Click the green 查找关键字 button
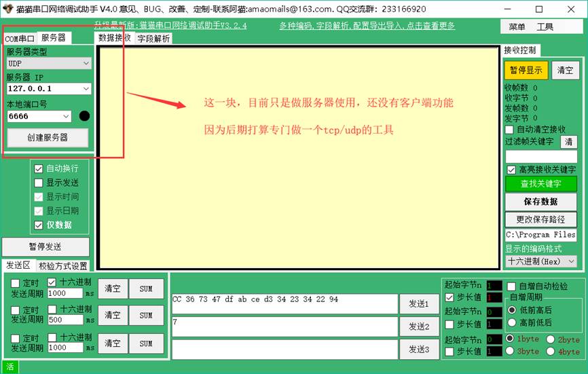 (x=540, y=183)
